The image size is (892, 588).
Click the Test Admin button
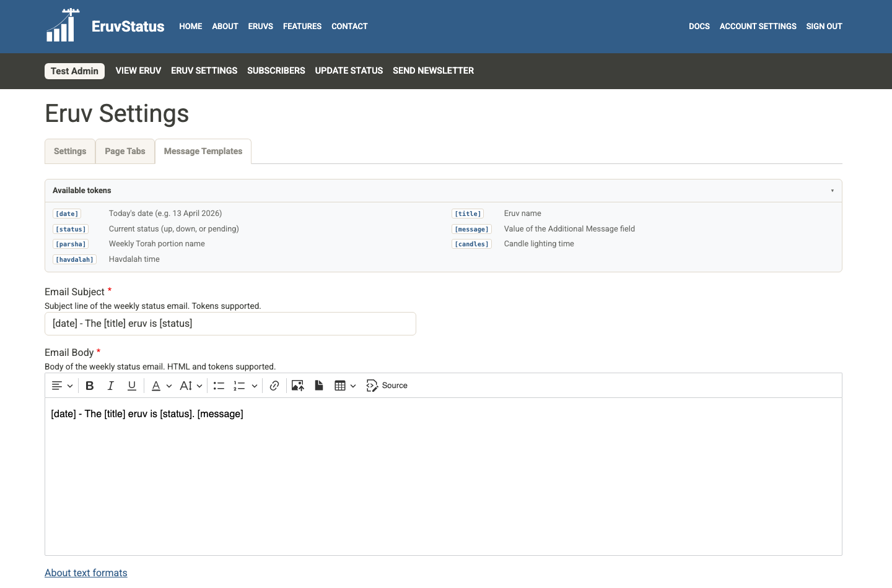click(x=74, y=71)
